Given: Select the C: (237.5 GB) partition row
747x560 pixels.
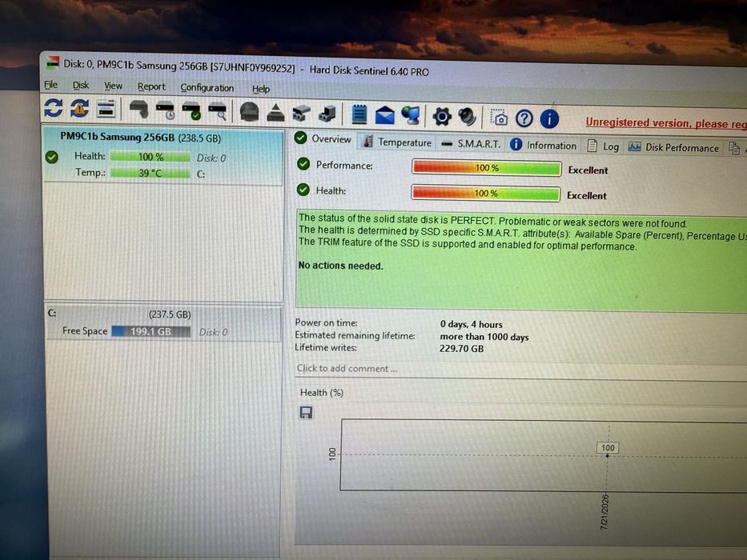Looking at the screenshot, I should coord(163,324).
